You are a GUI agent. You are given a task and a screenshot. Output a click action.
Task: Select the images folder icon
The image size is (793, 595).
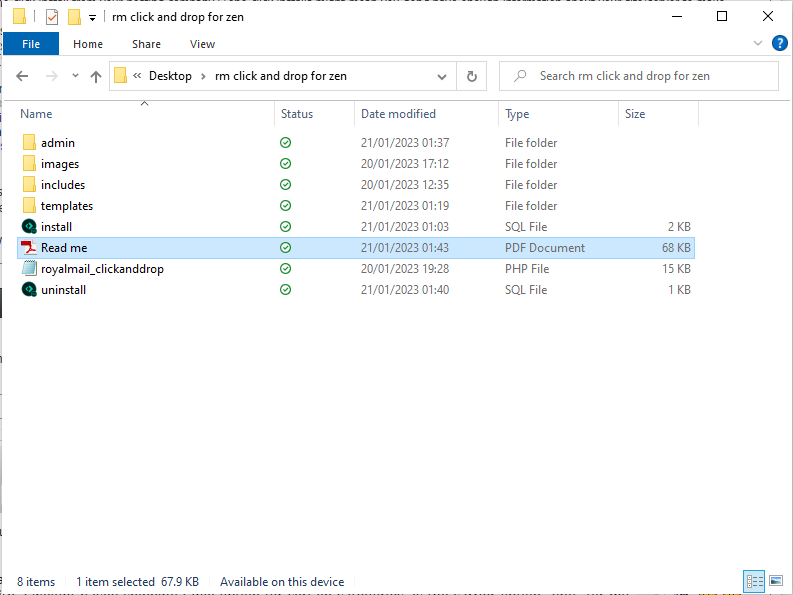pyautogui.click(x=29, y=163)
